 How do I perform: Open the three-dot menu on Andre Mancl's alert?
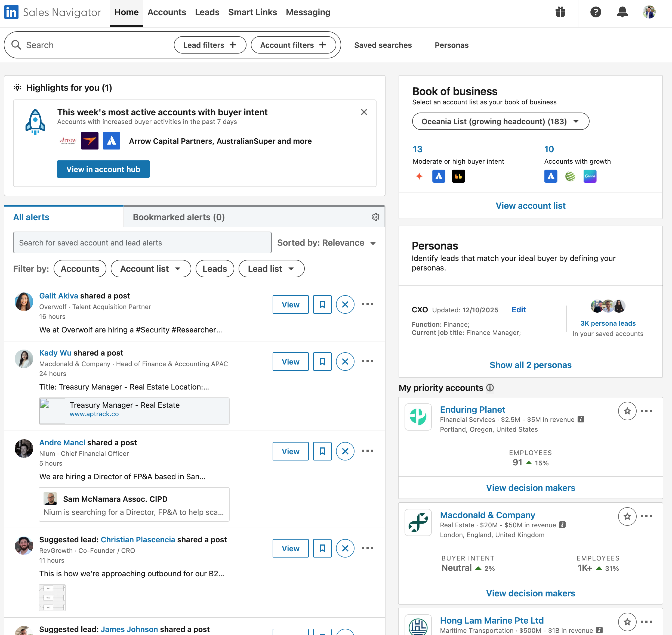[368, 451]
